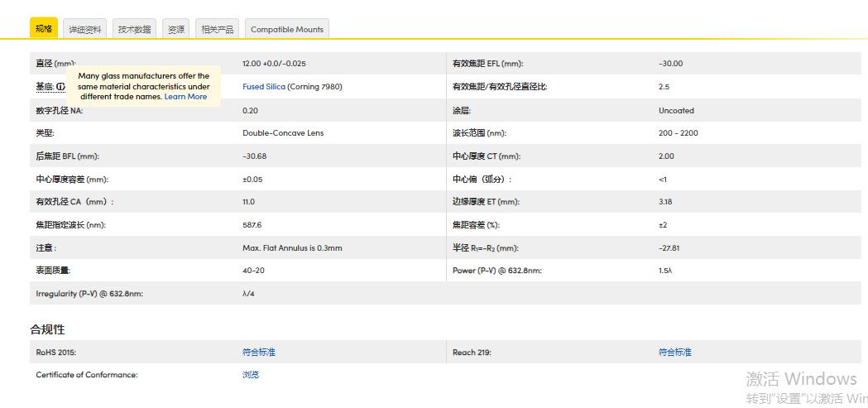This screenshot has height=408, width=868.
Task: Click the 合规性 section heading
Action: tap(47, 329)
